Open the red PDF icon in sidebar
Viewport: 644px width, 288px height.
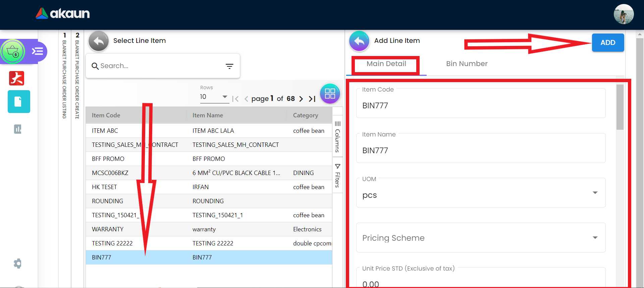pyautogui.click(x=17, y=78)
